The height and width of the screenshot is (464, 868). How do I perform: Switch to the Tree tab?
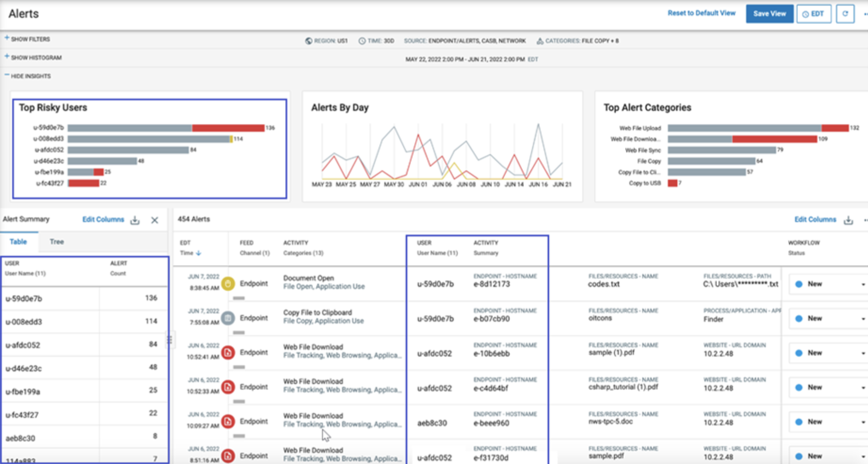click(56, 241)
